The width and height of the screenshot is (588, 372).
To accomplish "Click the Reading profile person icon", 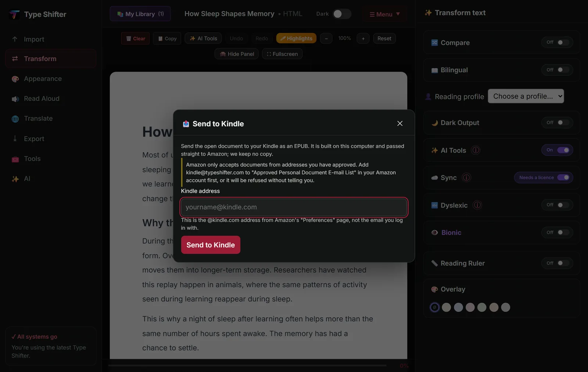I will click(428, 97).
